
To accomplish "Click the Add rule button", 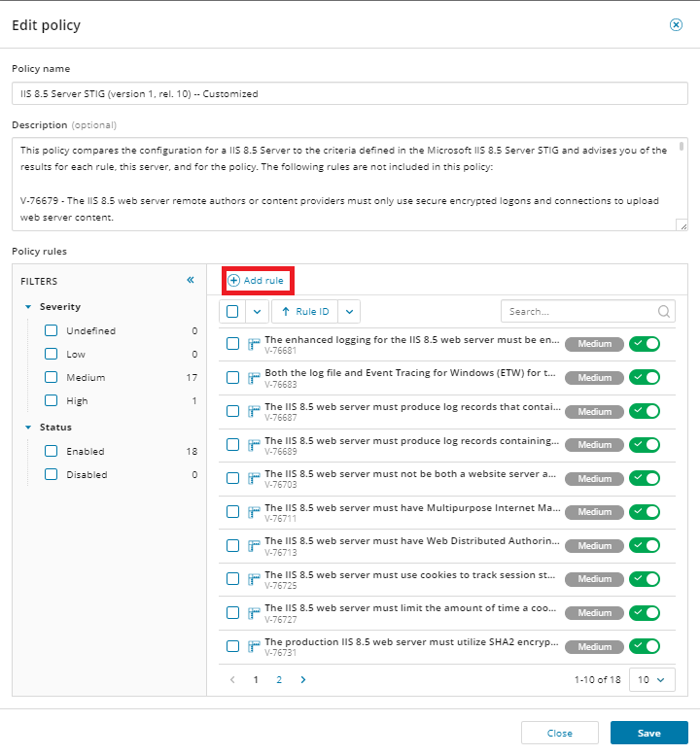I will coord(257,281).
